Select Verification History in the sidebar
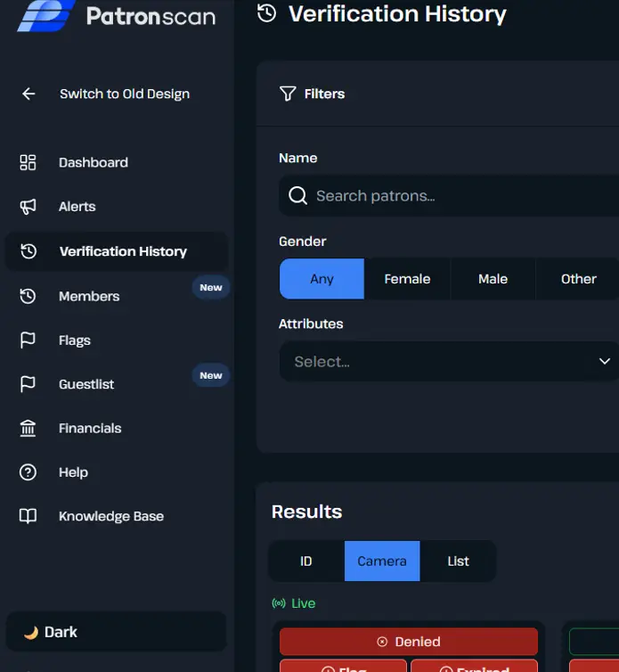Screen dimensions: 619x672 click(117, 251)
